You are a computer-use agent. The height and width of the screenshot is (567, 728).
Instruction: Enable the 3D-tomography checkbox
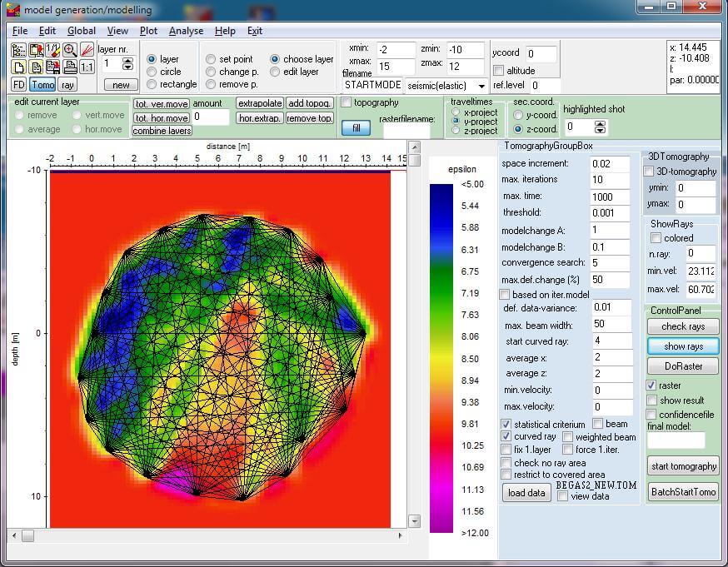pyautogui.click(x=650, y=172)
